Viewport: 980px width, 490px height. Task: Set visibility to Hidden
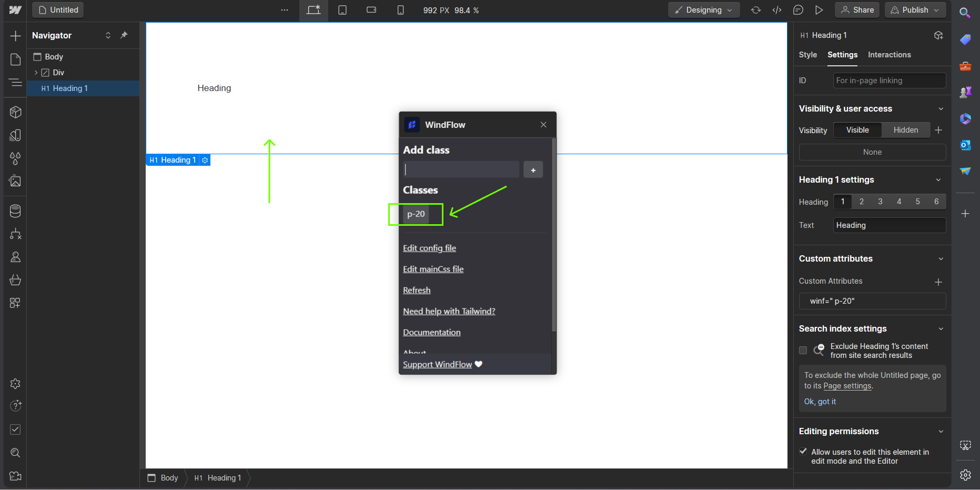tap(905, 130)
